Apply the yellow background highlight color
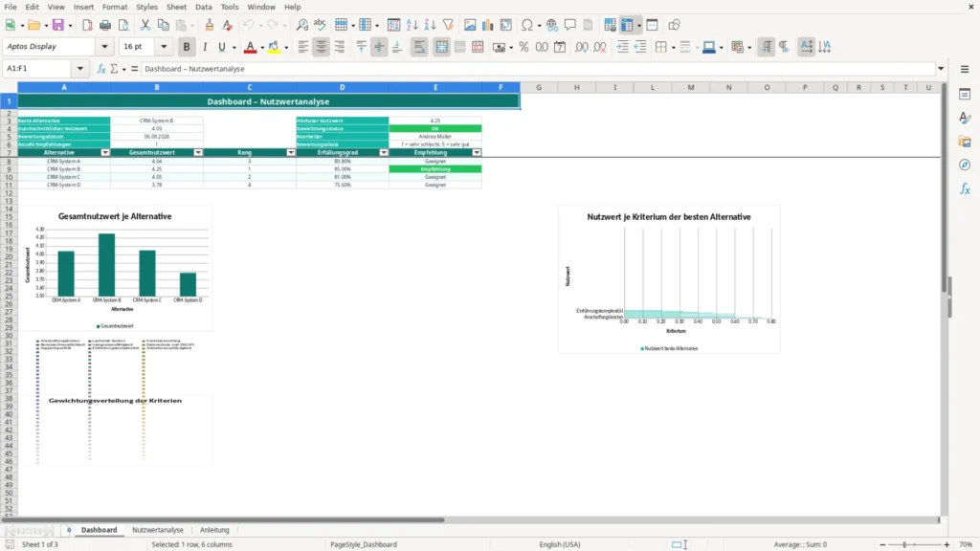Image resolution: width=980 pixels, height=551 pixels. click(x=274, y=47)
